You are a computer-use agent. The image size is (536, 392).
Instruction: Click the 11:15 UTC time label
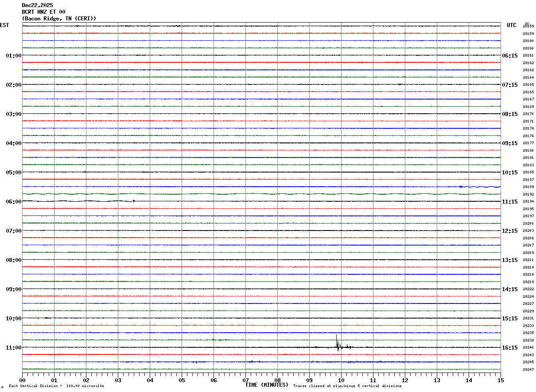pyautogui.click(x=510, y=202)
